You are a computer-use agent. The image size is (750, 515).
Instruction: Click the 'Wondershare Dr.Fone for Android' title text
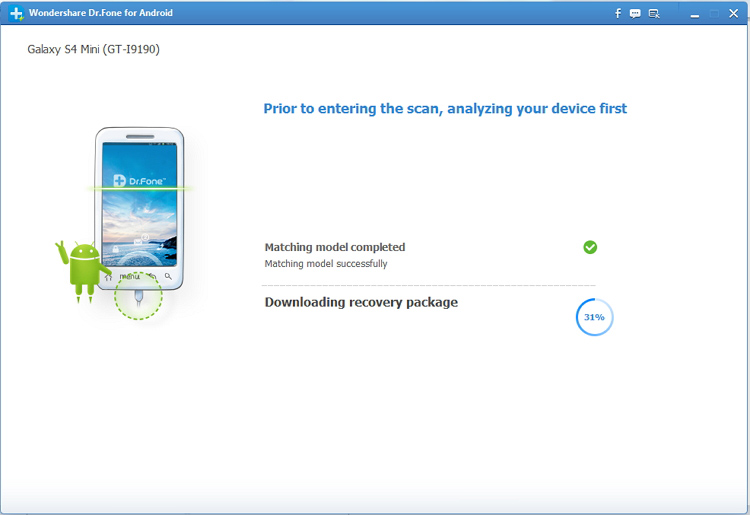click(100, 13)
